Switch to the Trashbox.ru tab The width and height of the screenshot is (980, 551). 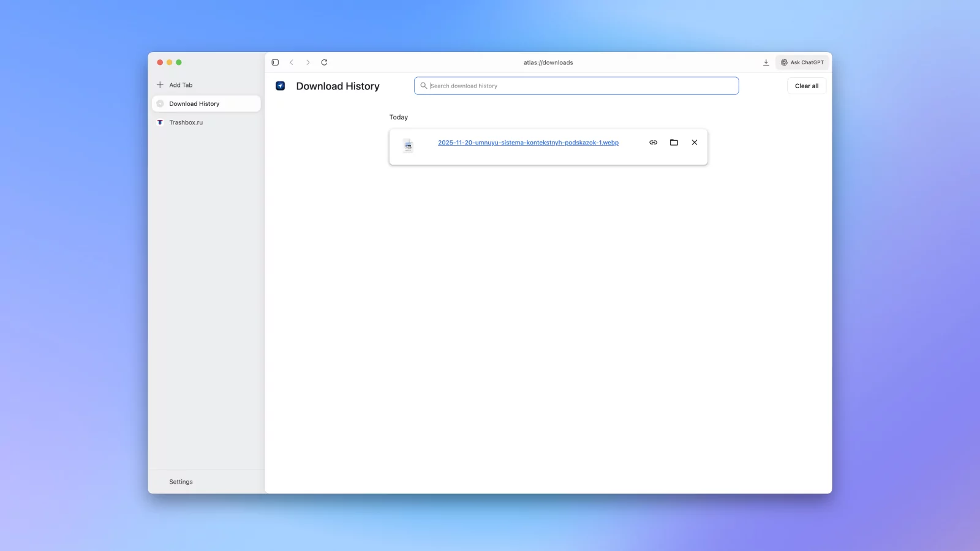(186, 122)
